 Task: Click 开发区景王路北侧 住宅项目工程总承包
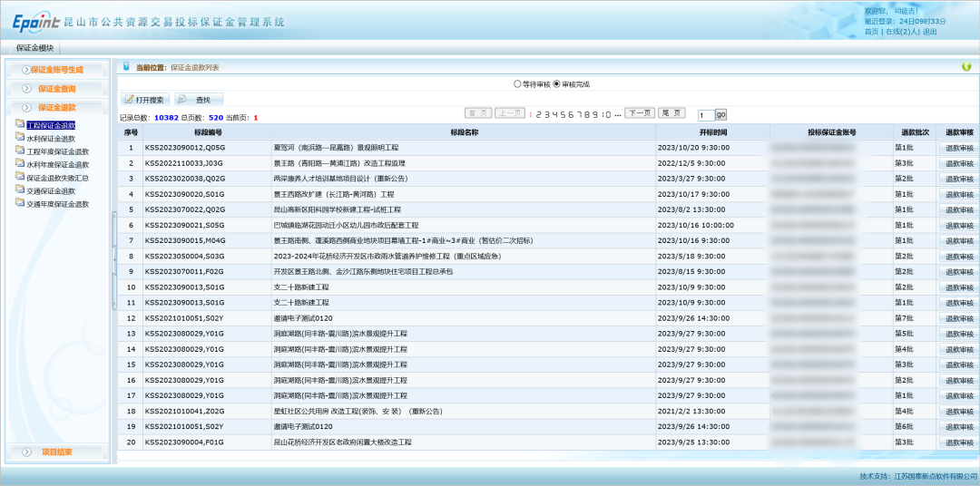[x=363, y=272]
